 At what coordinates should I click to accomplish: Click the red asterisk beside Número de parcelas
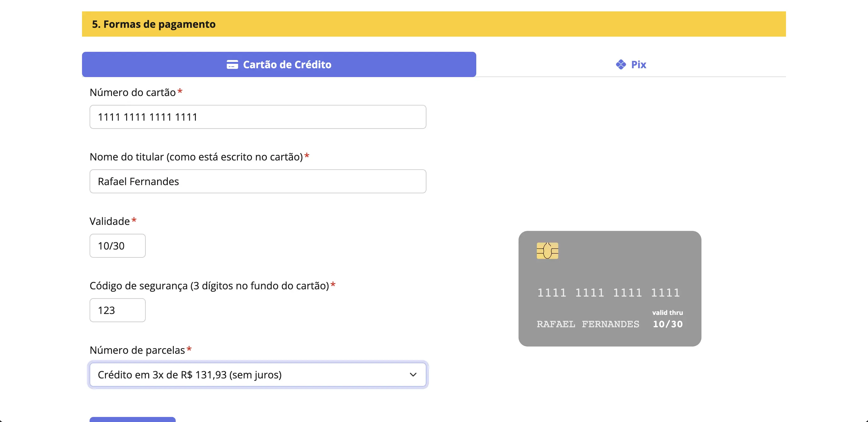coord(189,349)
